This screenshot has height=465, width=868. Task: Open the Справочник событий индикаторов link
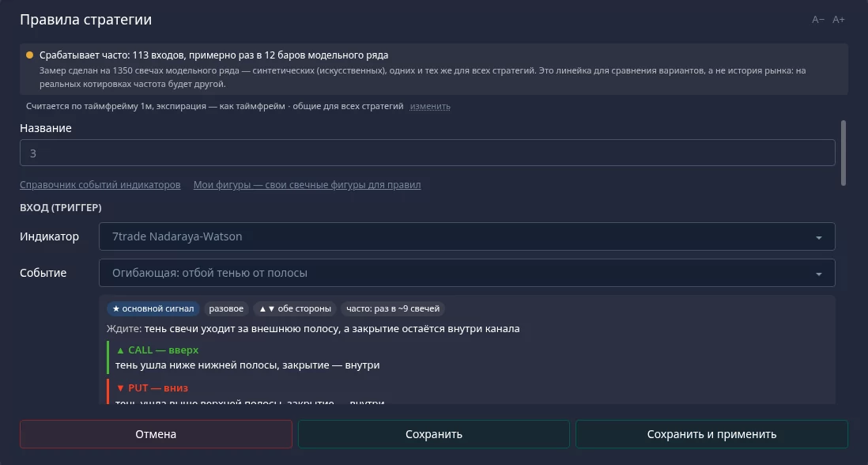pos(100,185)
